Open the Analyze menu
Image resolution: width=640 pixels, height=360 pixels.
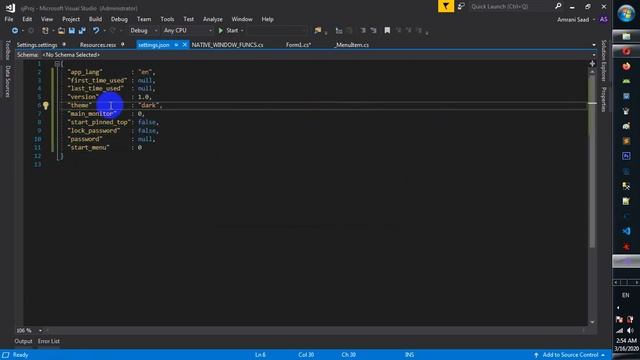click(x=213, y=19)
